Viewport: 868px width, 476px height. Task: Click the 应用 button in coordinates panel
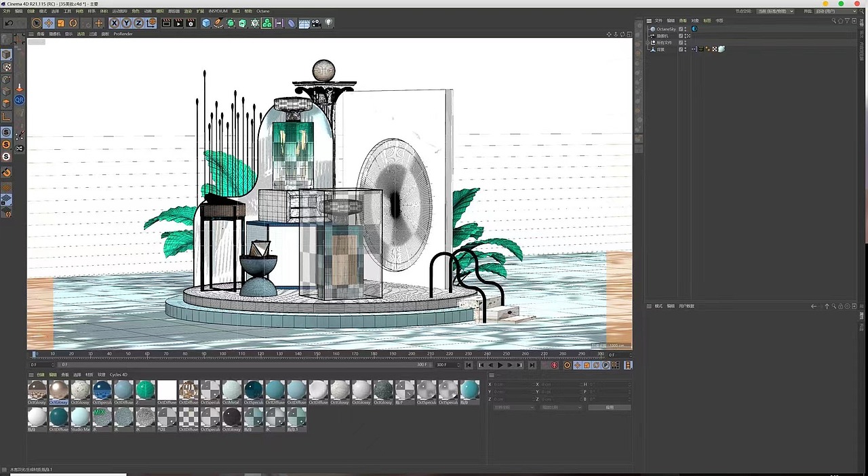609,408
